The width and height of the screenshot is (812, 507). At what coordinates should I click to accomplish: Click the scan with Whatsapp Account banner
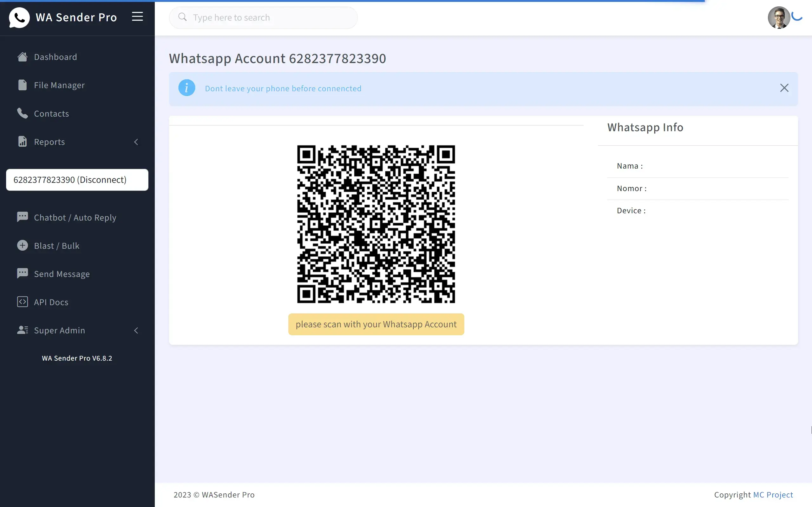click(376, 324)
